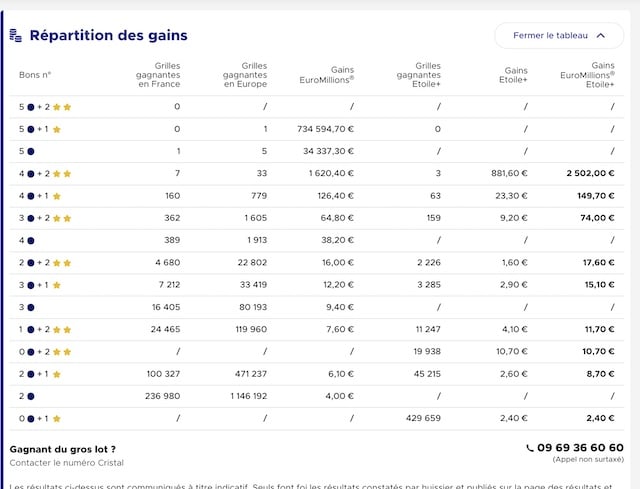Image resolution: width=640 pixels, height=489 pixels.
Task: Select the Bons n° column header
Action: coord(35,75)
